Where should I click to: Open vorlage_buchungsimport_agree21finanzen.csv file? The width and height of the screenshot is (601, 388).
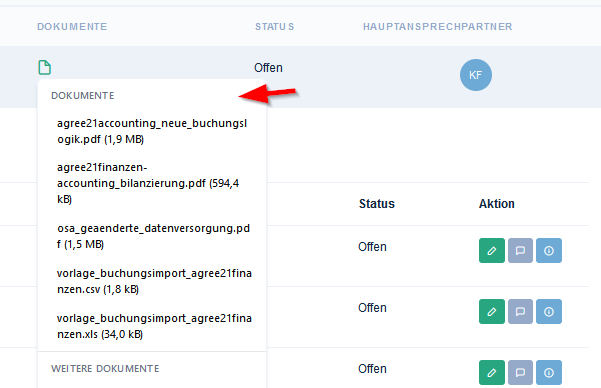154,281
